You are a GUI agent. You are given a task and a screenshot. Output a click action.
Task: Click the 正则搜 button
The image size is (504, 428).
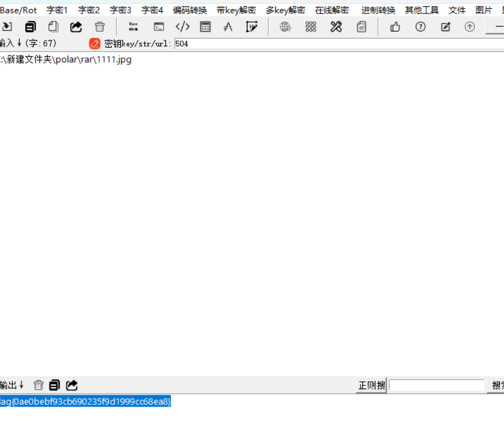[x=371, y=385]
